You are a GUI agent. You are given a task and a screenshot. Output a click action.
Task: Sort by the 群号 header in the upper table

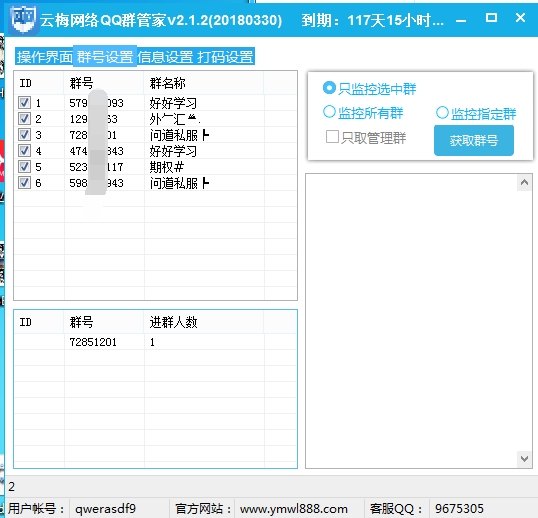(104, 83)
